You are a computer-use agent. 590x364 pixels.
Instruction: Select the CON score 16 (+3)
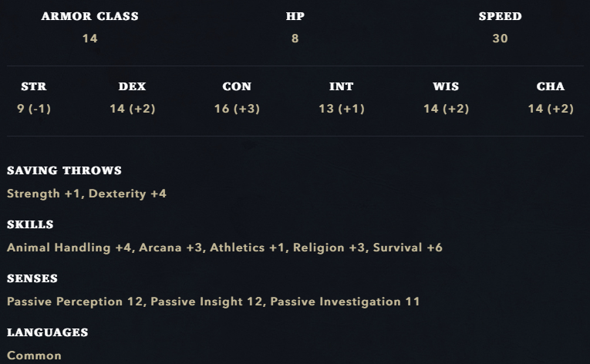237,109
